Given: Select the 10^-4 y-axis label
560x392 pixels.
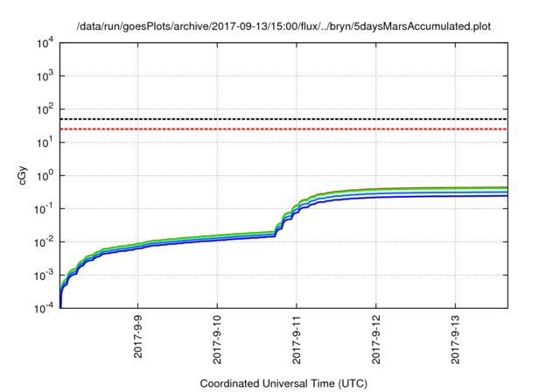Looking at the screenshot, I should pyautogui.click(x=44, y=308).
